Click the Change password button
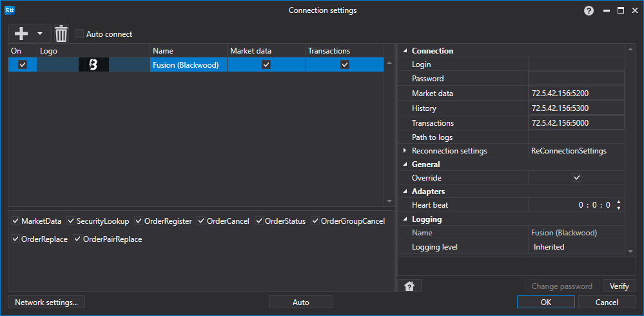Viewport: 644px width, 316px height. click(562, 286)
